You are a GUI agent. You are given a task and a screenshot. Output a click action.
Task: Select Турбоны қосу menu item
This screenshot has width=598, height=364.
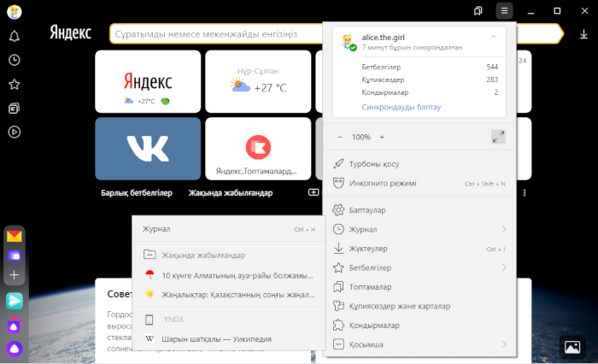419,164
